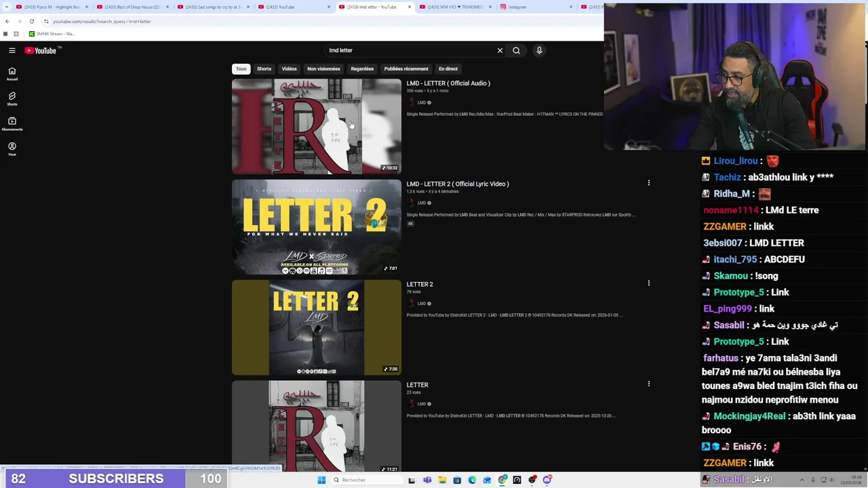The height and width of the screenshot is (488, 868).
Task: Click LMD channel avatar under LETTER 2 Lyric Video
Action: (x=411, y=203)
